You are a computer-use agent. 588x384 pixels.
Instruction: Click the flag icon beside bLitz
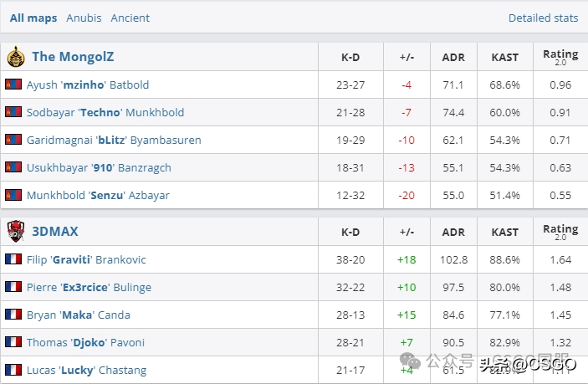tap(13, 140)
